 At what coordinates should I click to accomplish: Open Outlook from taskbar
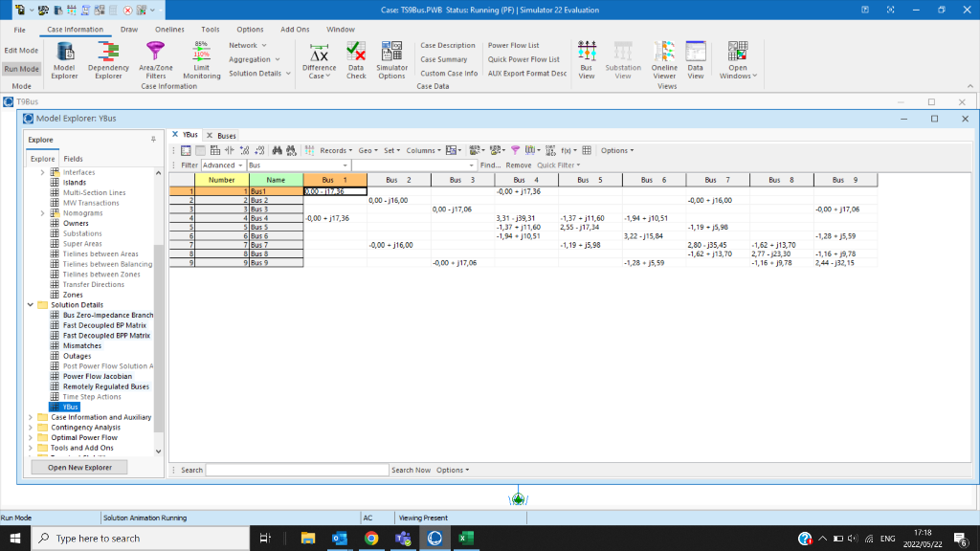340,538
